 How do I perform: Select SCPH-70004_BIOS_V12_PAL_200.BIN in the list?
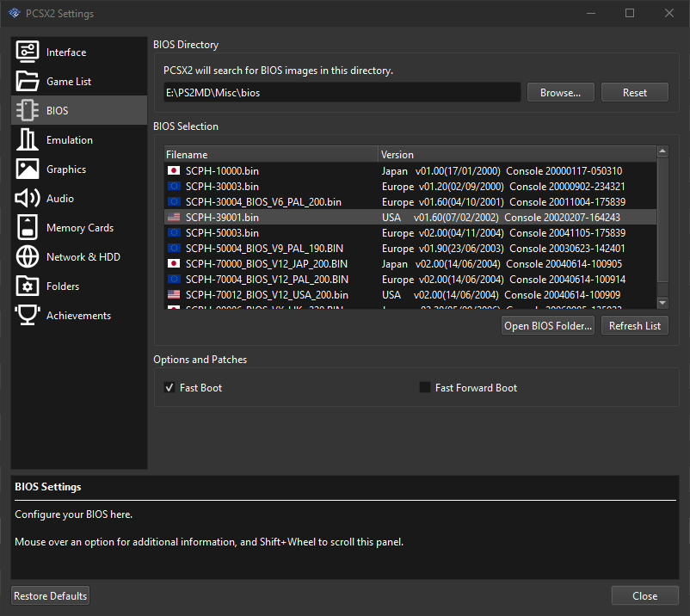(410, 279)
